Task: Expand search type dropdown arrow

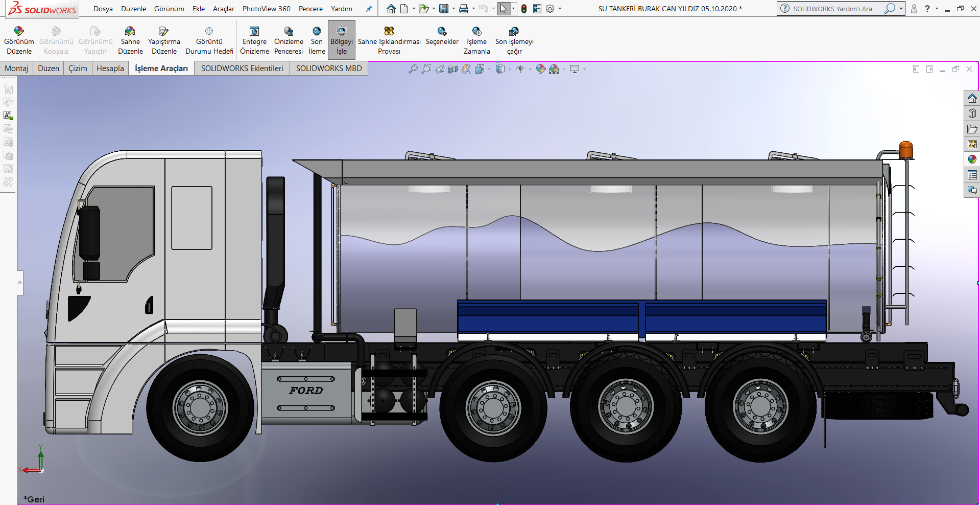Action: 901,9
